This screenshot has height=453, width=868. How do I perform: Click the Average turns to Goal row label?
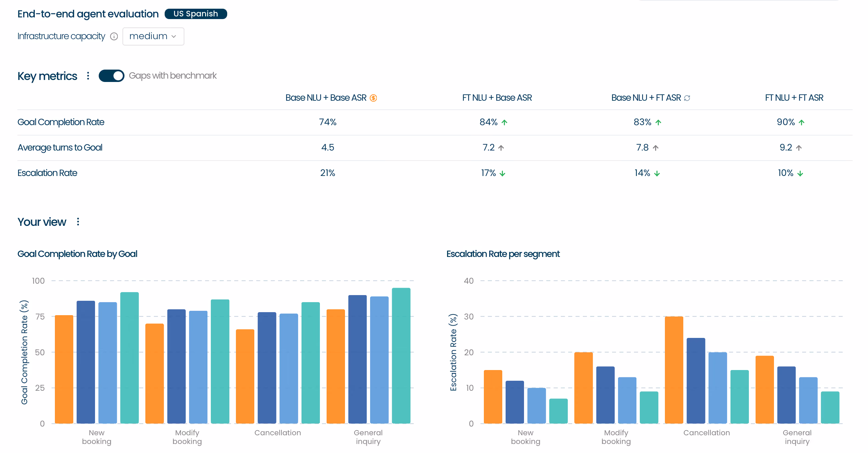60,148
